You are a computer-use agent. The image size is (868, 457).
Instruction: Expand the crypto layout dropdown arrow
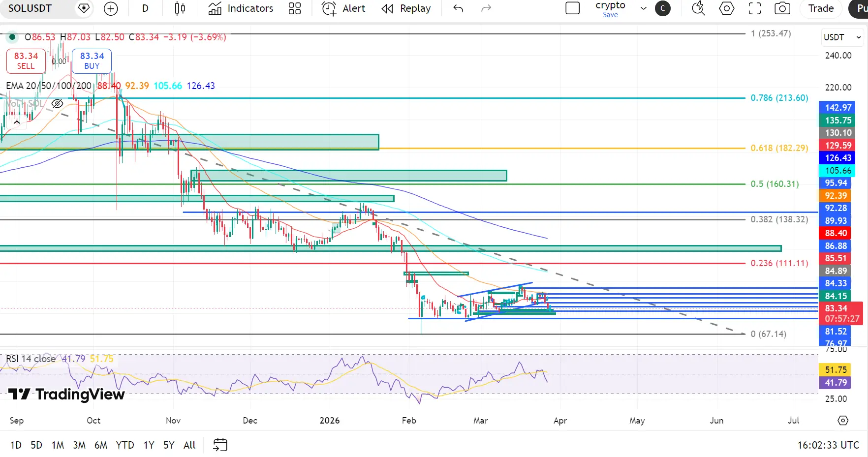643,8
